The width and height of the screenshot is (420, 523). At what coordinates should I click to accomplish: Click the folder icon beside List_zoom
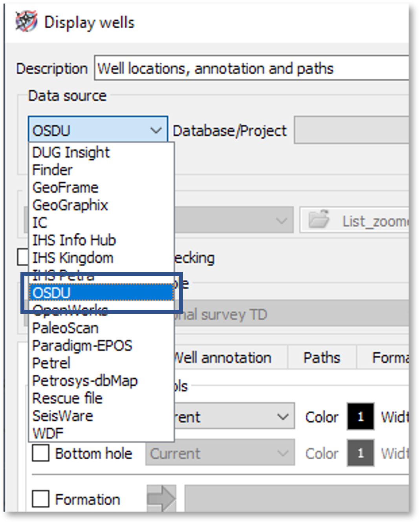pos(319,220)
